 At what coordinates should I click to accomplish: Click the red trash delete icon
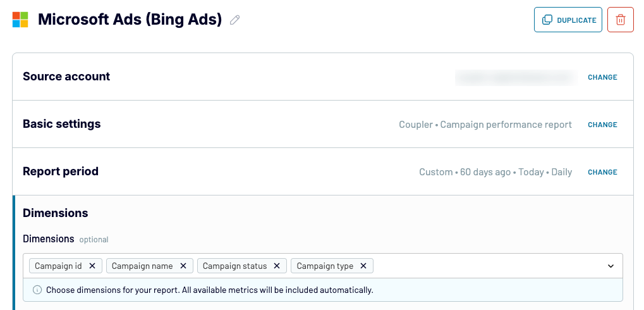(620, 20)
